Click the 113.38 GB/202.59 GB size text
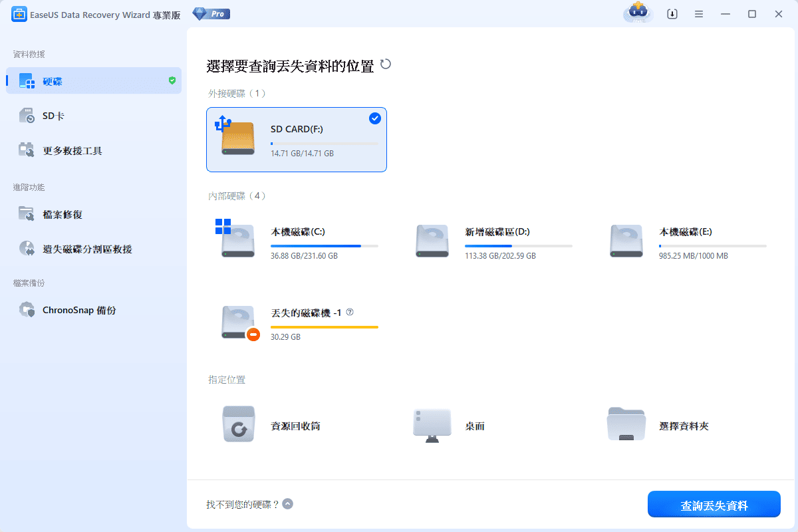The image size is (798, 532). (x=500, y=256)
